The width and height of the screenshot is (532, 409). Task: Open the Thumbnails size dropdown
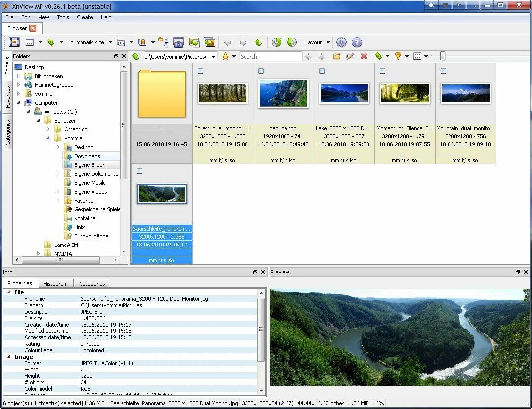pos(110,42)
